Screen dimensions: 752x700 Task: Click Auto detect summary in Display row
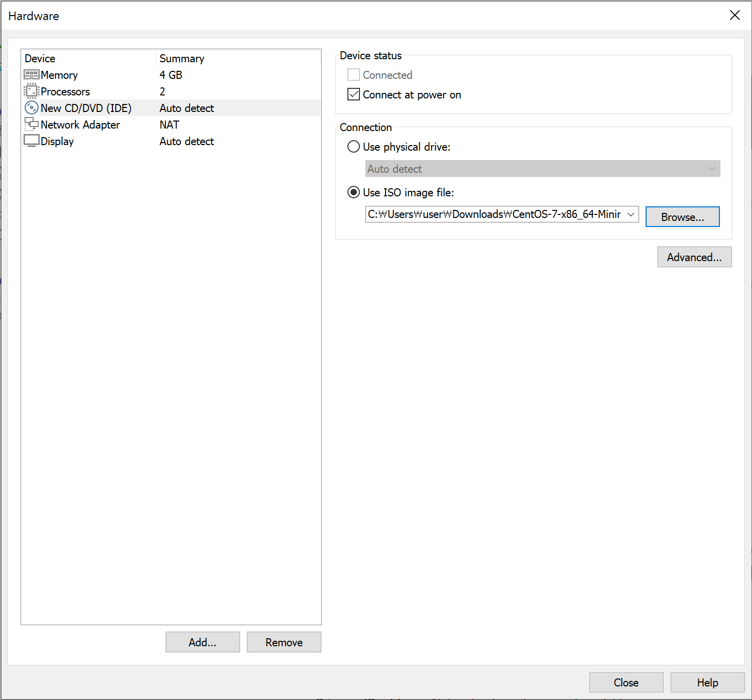tap(187, 141)
